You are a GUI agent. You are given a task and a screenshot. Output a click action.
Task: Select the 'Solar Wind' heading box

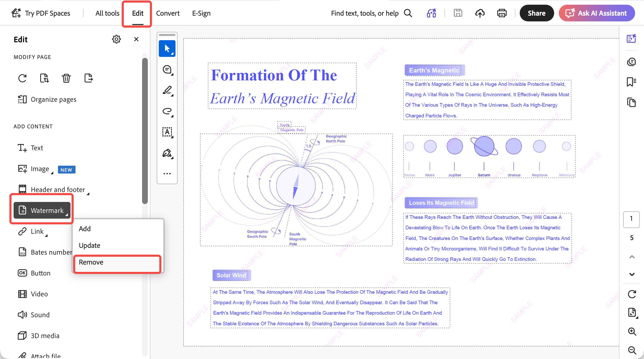[x=232, y=276]
